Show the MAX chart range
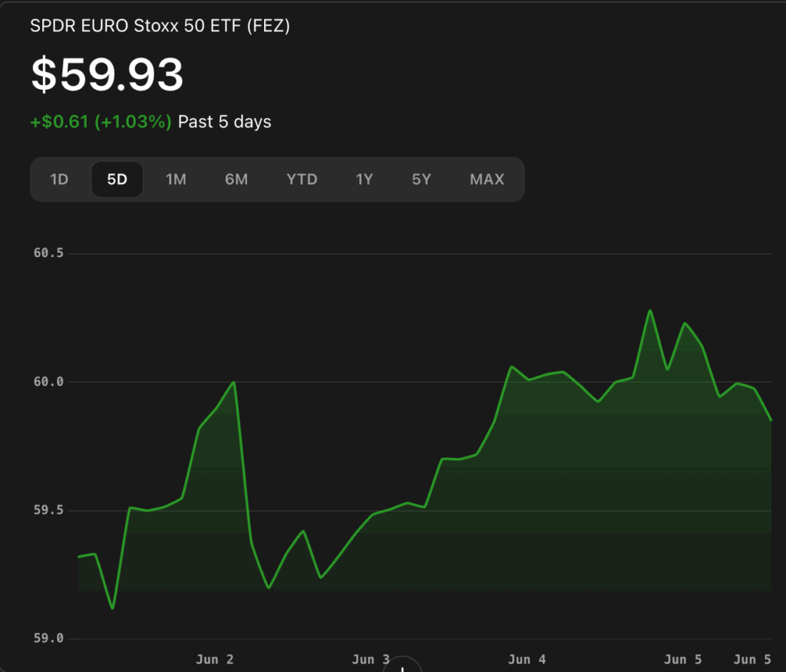 487,180
